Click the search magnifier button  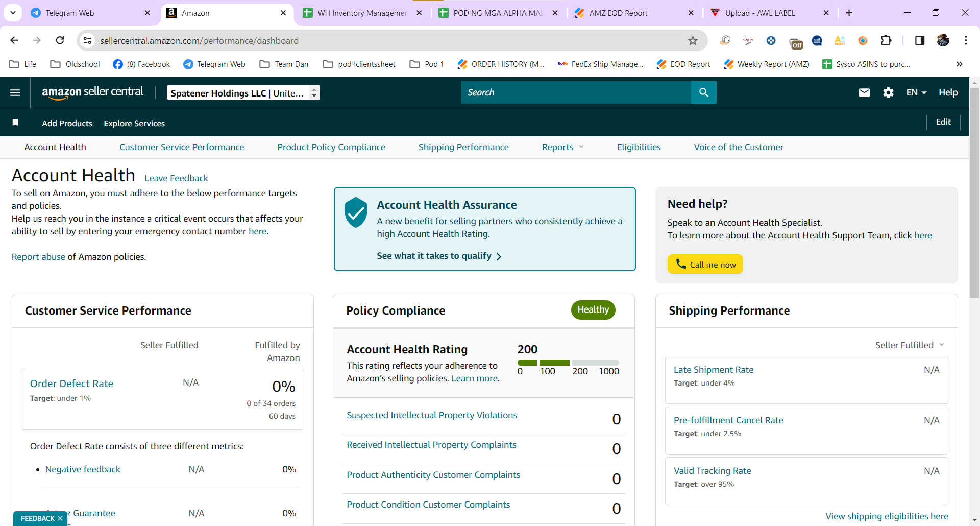[704, 92]
